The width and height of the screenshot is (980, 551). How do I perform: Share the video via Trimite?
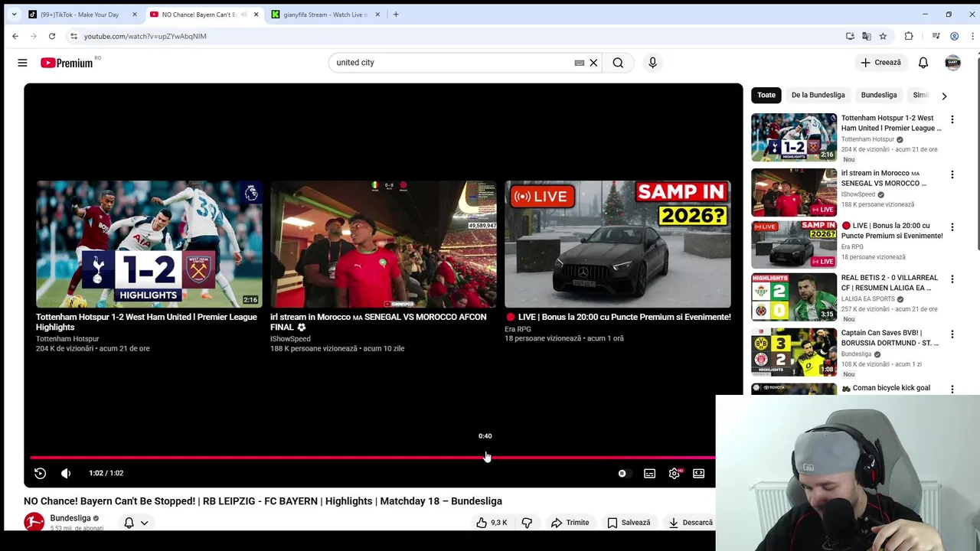tap(570, 523)
